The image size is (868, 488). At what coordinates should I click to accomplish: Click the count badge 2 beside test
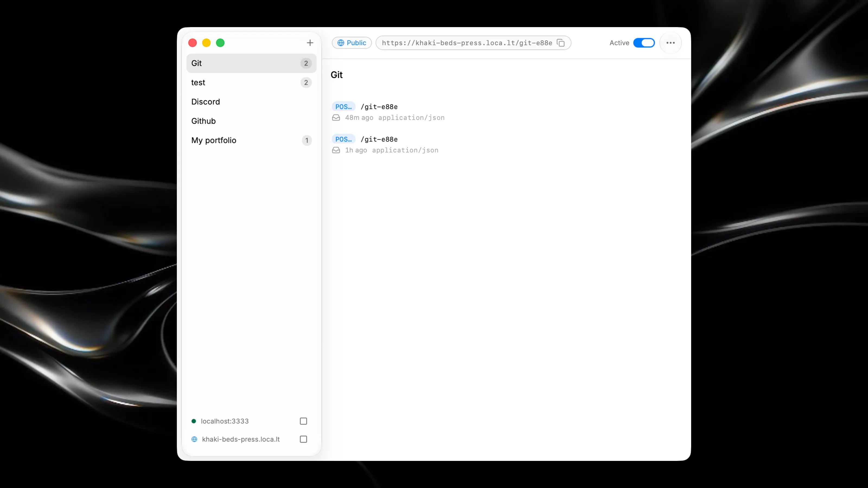306,82
